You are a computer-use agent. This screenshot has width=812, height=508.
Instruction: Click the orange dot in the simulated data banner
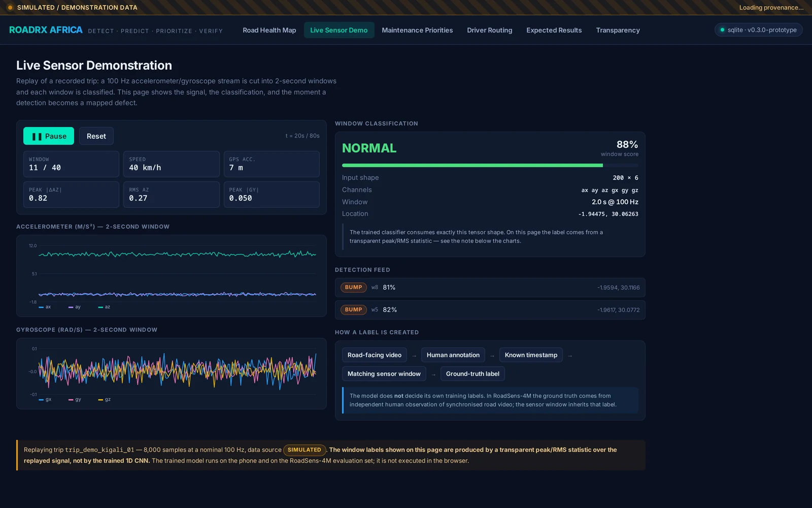tap(10, 8)
